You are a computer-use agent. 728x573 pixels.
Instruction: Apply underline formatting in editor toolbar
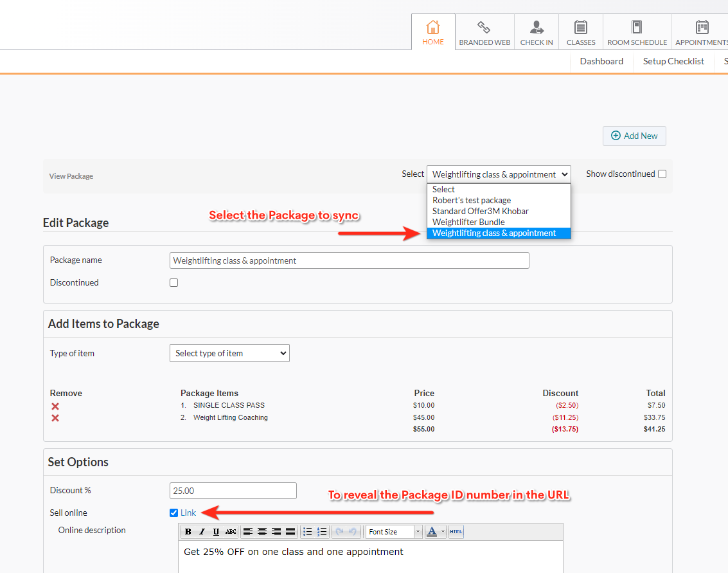pyautogui.click(x=216, y=532)
